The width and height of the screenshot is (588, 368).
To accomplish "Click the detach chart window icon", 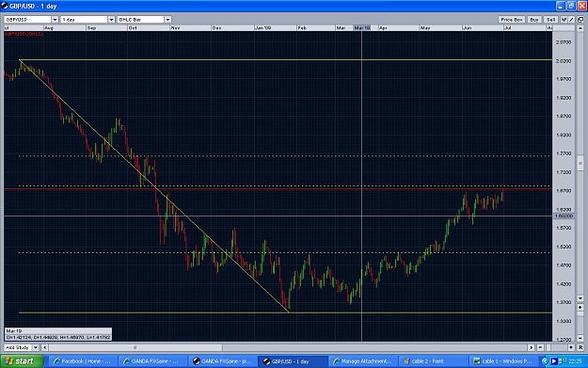I will click(580, 20).
